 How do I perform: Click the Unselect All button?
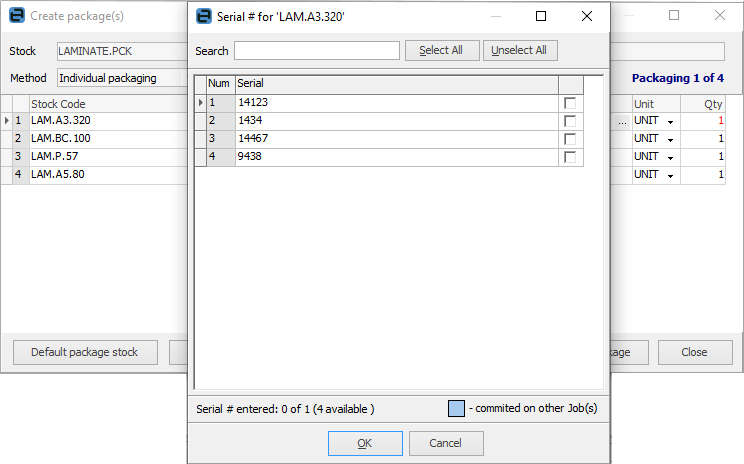[x=520, y=50]
